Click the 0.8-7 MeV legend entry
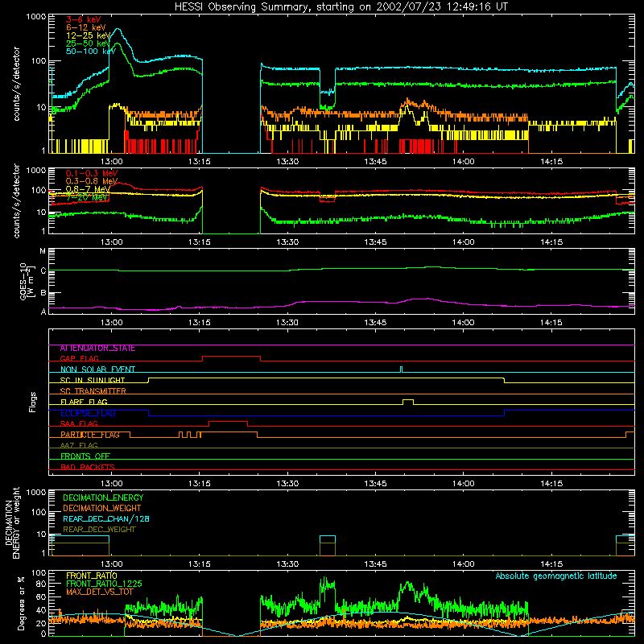 pos(88,189)
